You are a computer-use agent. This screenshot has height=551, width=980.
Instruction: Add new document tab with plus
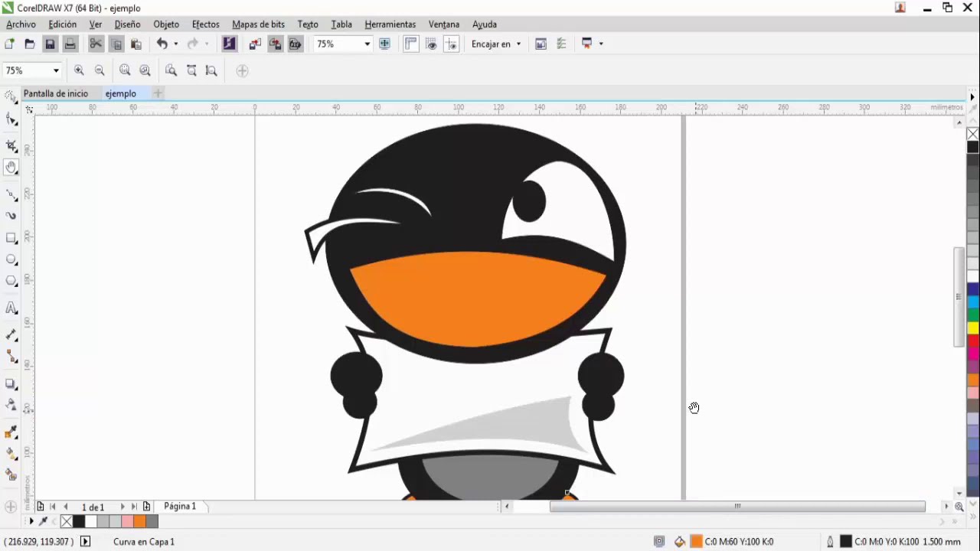(158, 93)
